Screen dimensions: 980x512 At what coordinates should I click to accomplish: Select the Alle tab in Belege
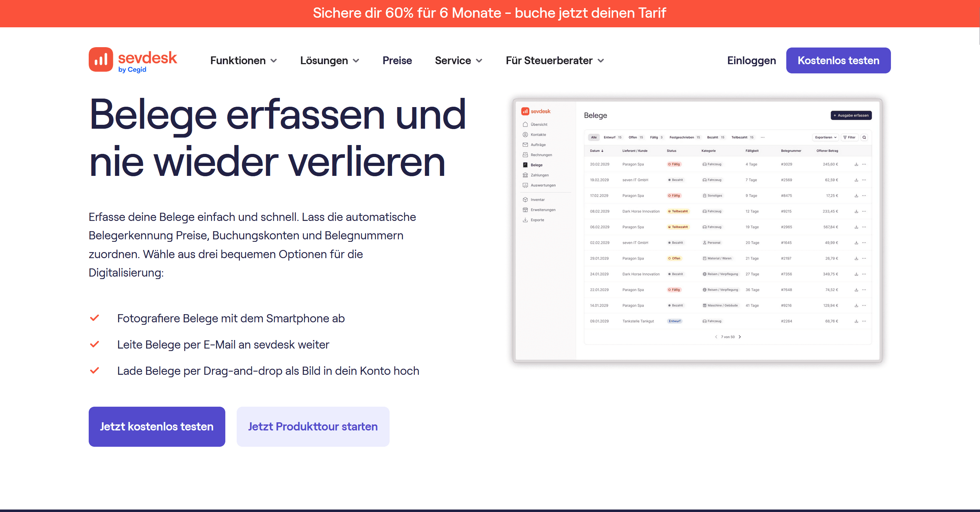coord(594,137)
